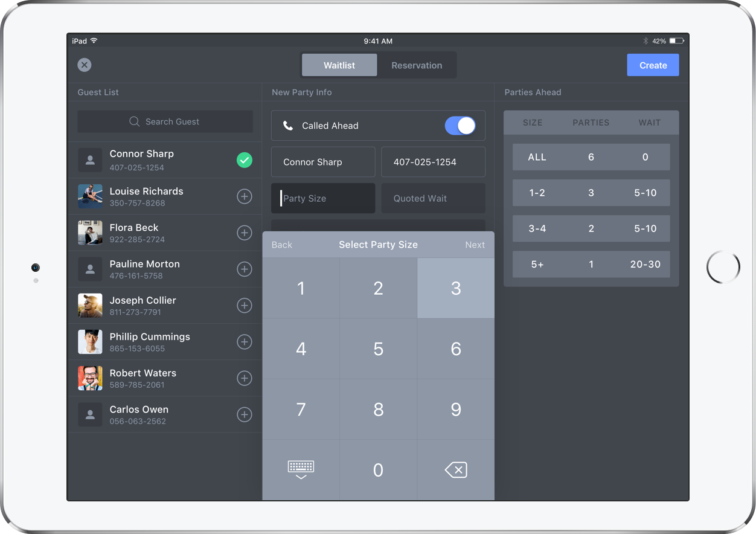This screenshot has height=534, width=756.
Task: Click the Create button
Action: pyautogui.click(x=653, y=65)
